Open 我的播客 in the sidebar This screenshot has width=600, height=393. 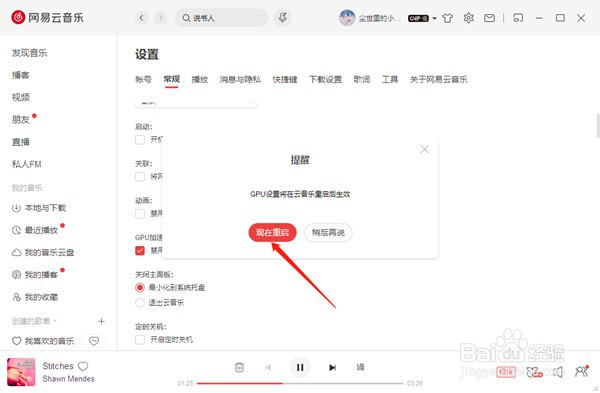(35, 275)
